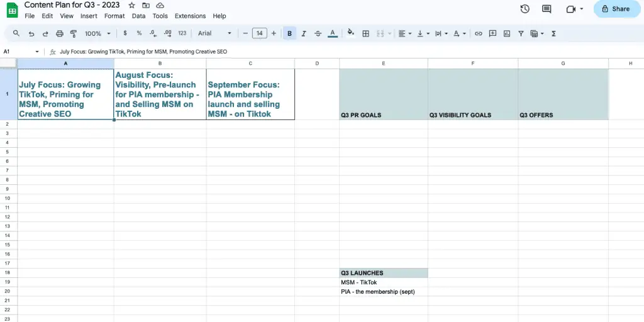
Task: Open the search menus magnifier
Action: (x=16, y=33)
